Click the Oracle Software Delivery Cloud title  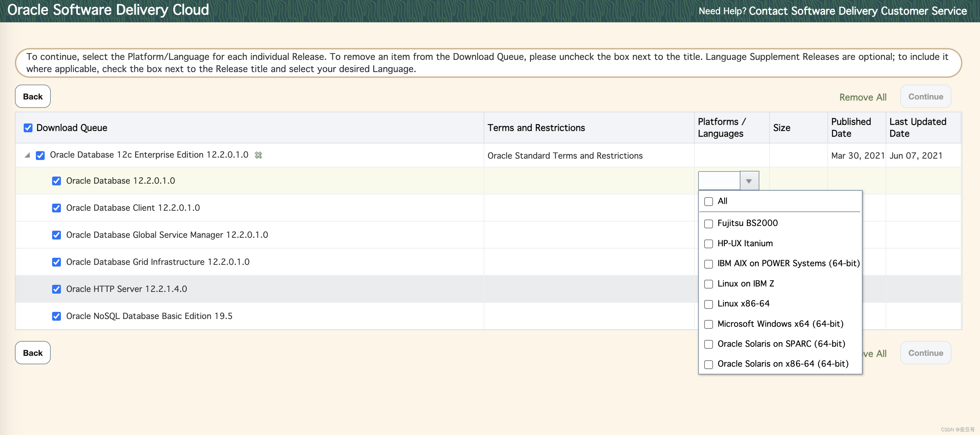pyautogui.click(x=108, y=10)
